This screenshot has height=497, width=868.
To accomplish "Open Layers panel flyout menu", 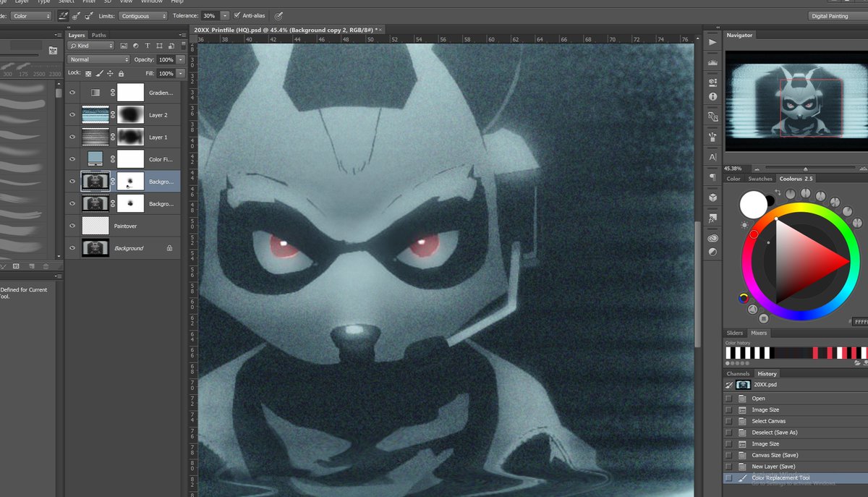I will click(182, 35).
